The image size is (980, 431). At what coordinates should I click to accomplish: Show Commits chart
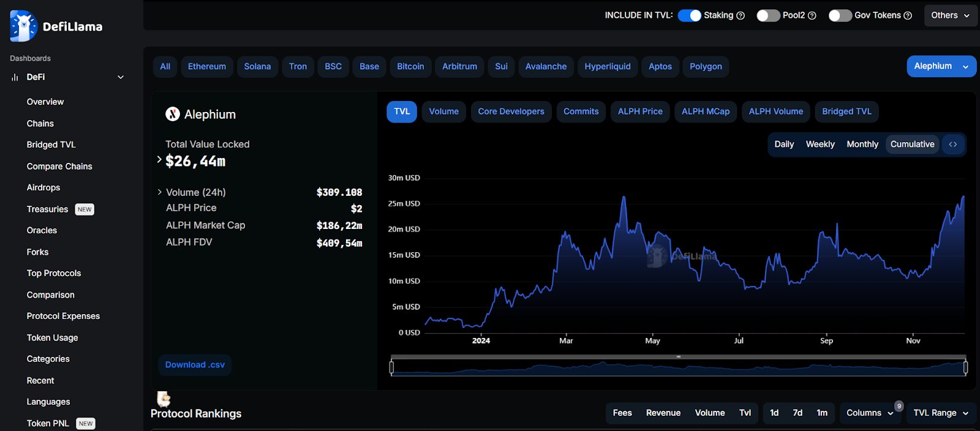581,111
